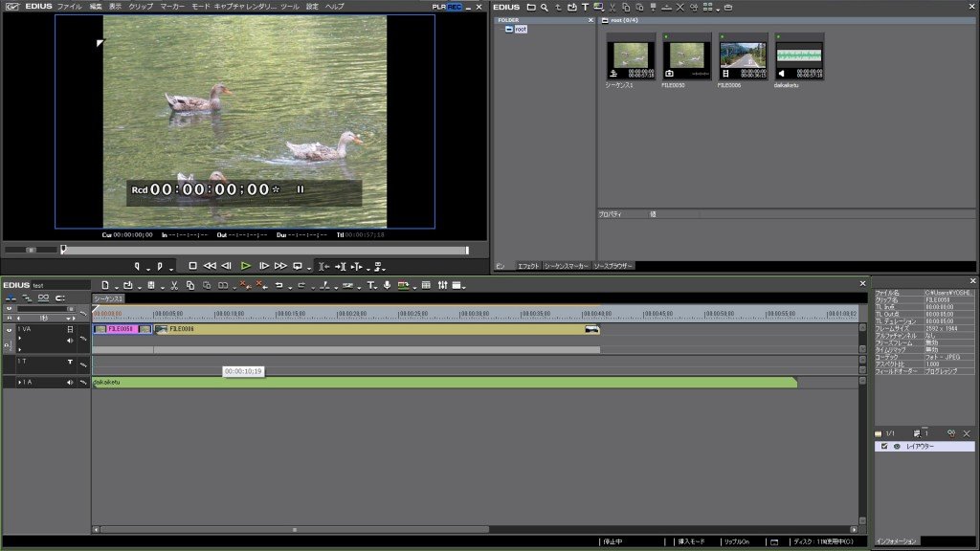Click the Rewind button in the player
980x551 pixels.
(x=210, y=266)
